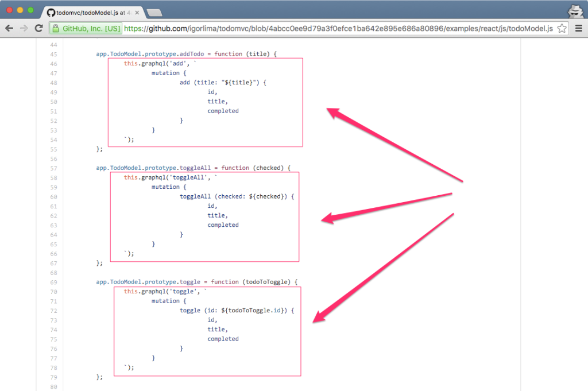Click line number 45

coord(53,55)
